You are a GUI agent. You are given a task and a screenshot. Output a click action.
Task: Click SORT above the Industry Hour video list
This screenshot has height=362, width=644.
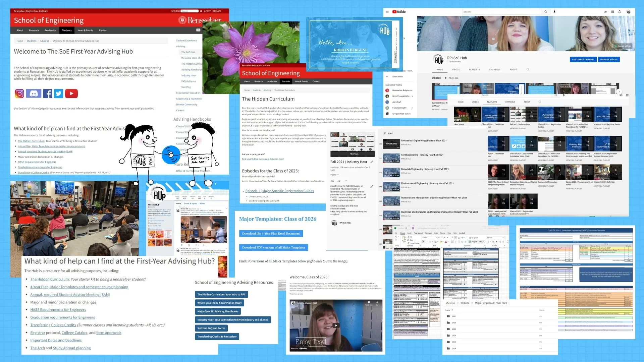pos(388,133)
